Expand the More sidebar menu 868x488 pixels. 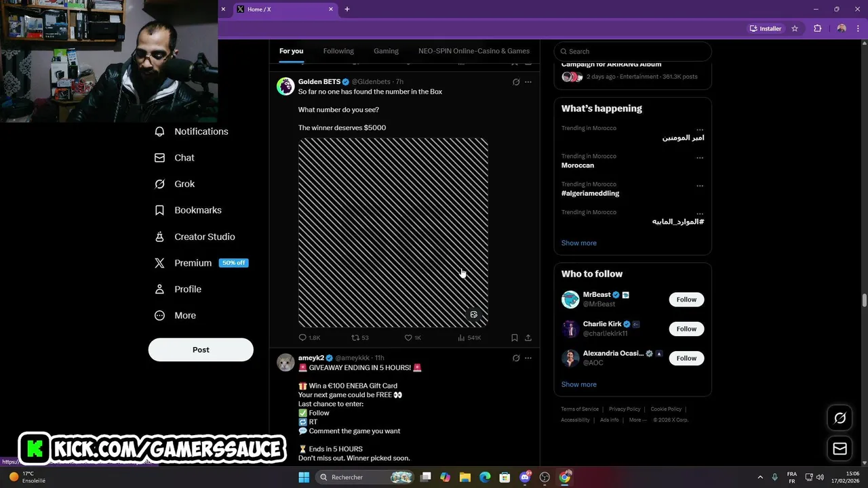pos(176,316)
